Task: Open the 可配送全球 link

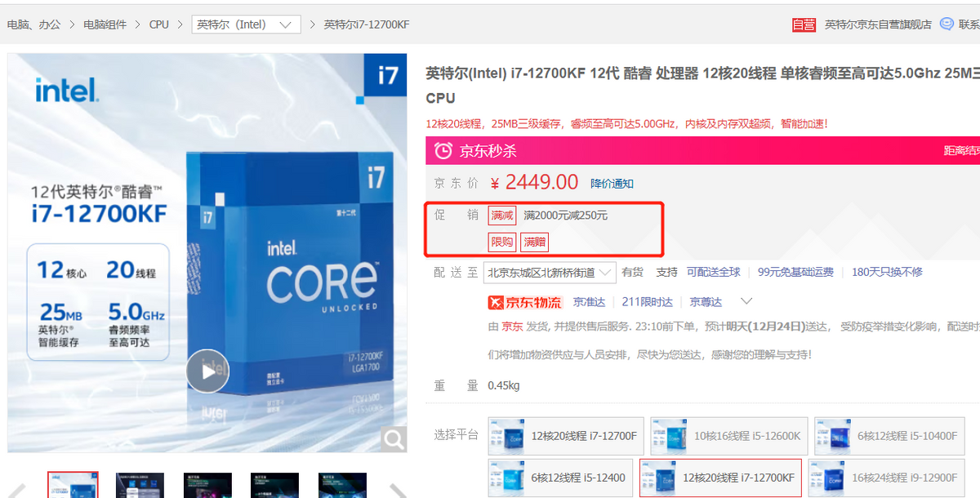Action: coord(714,272)
